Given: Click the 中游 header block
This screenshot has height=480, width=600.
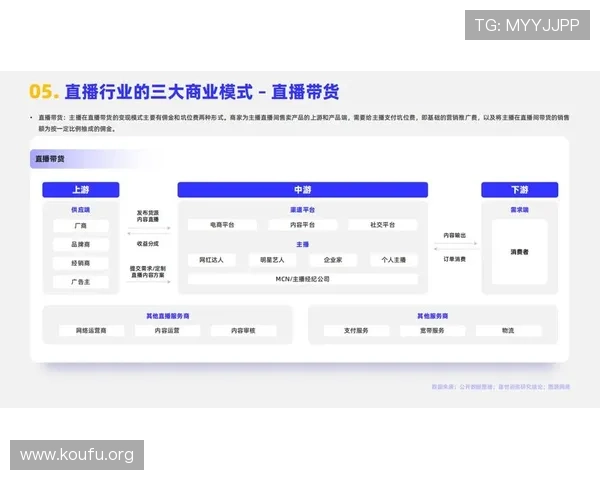Looking at the screenshot, I should coord(303,190).
